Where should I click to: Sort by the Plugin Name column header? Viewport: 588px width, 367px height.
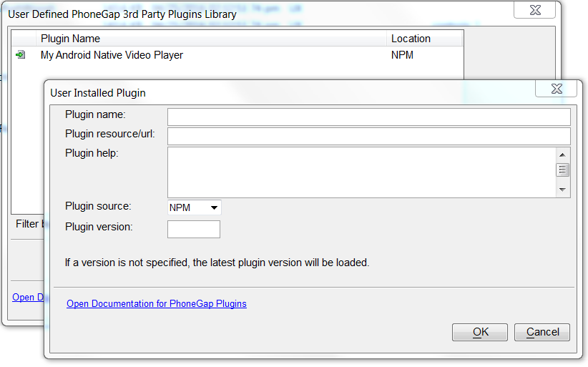[211, 39]
